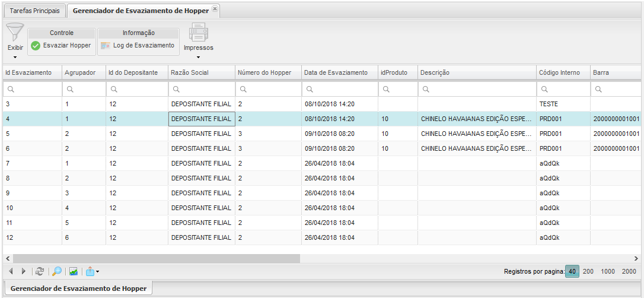This screenshot has height=298, width=644.
Task: Click the Descrição filter field
Action: click(x=477, y=89)
